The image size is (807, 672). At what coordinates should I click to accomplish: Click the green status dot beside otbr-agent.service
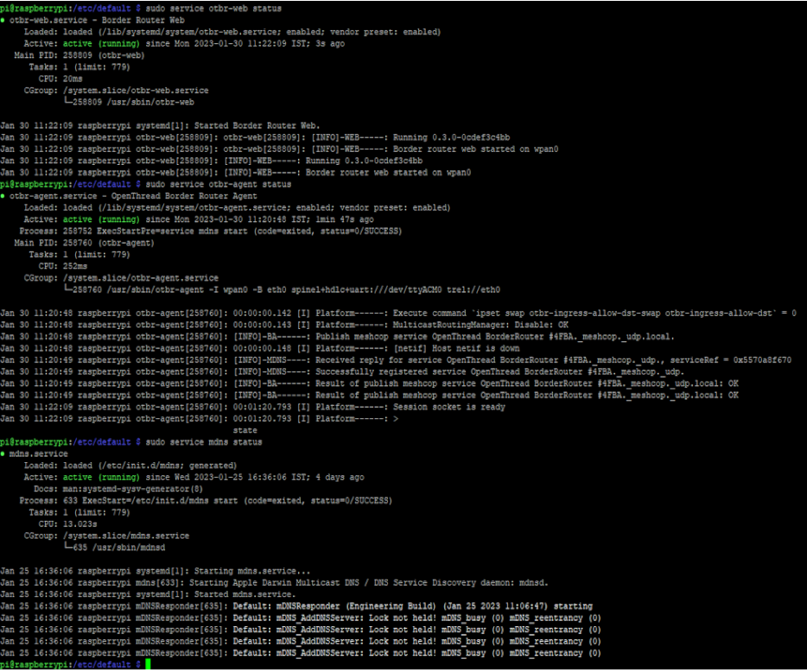point(4,196)
